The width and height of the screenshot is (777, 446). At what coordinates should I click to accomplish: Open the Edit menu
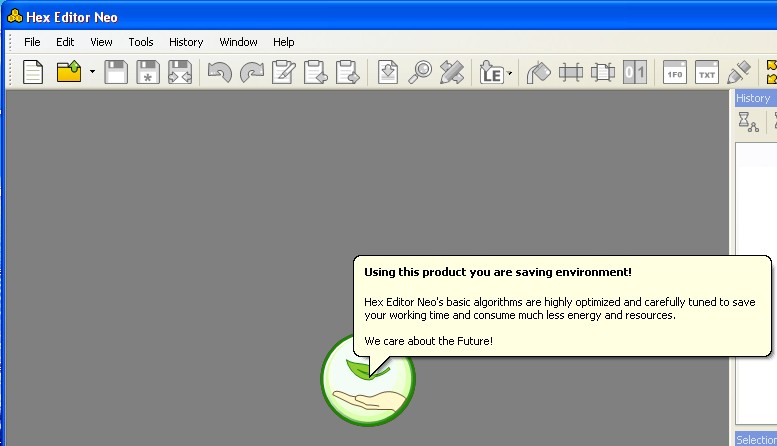(65, 42)
